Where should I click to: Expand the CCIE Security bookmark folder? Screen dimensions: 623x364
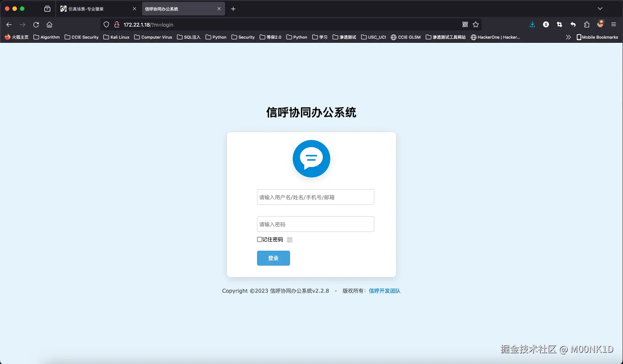[82, 37]
